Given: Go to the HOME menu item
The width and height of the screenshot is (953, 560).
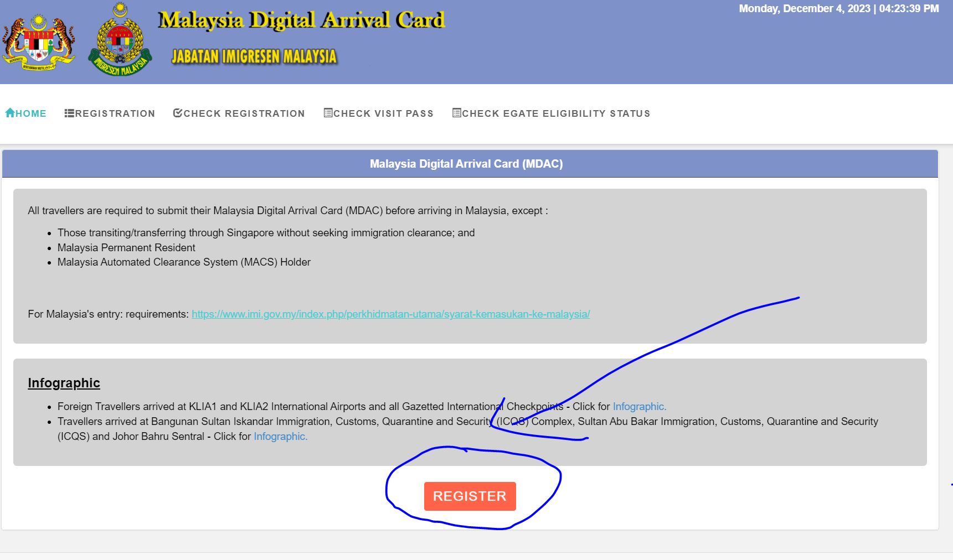Looking at the screenshot, I should tap(31, 113).
